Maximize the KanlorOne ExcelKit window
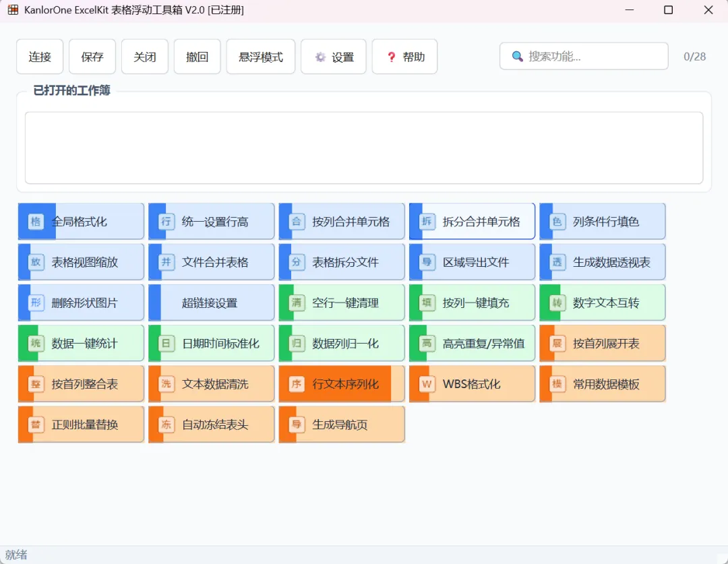This screenshot has width=728, height=564. pyautogui.click(x=669, y=9)
